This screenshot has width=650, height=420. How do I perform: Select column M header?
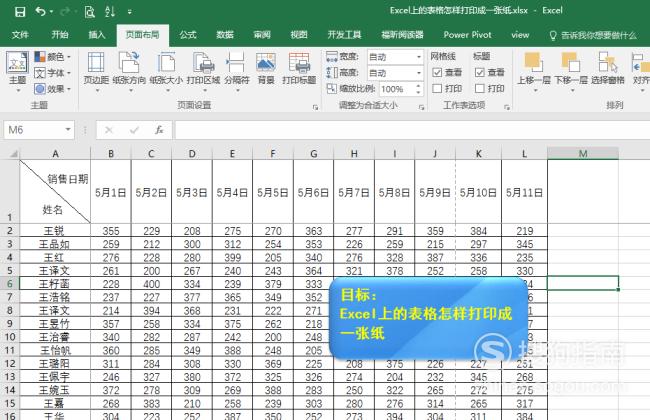(583, 154)
